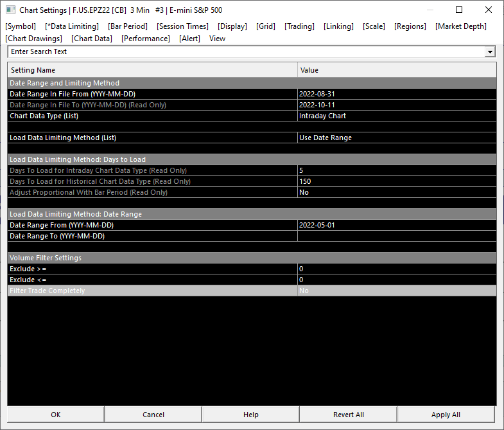Viewport: 504px width, 430px height.
Task: Click the Volume Filter Settings section header
Action: point(252,258)
